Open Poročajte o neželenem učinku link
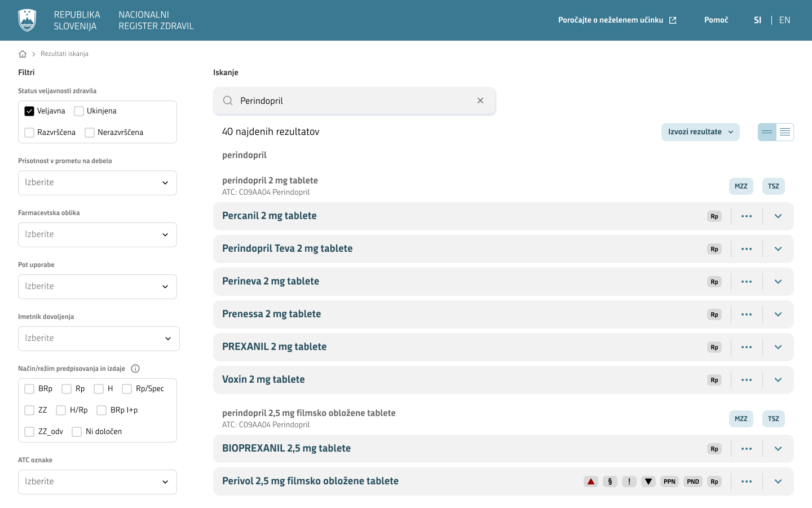The image size is (812, 508). coord(617,20)
